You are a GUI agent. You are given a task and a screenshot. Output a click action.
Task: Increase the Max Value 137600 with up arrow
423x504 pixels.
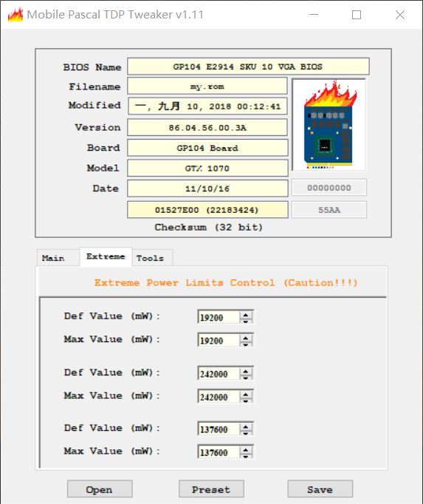coord(246,449)
